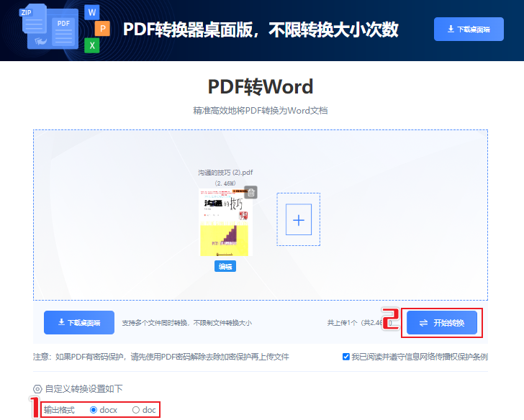
Task: Click the 支持多个文件同时转换 note text
Action: (x=187, y=323)
